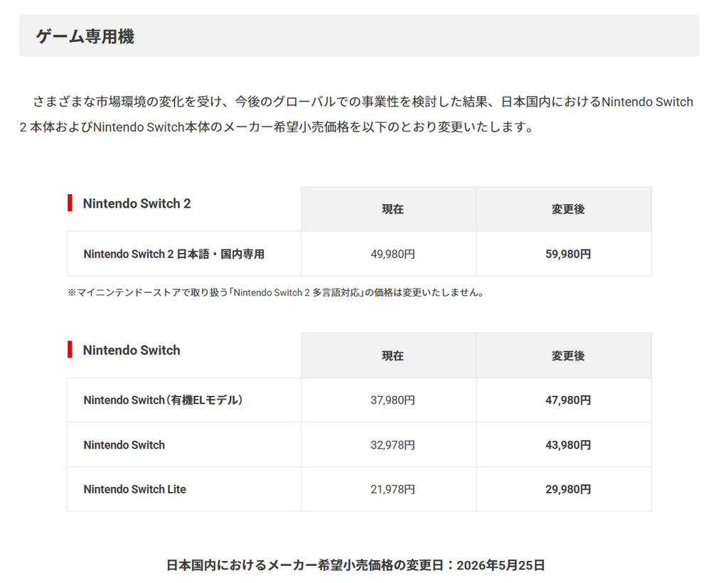Click the 2026年5月25日 change date line
Screen dimensions: 728x583
click(x=355, y=565)
